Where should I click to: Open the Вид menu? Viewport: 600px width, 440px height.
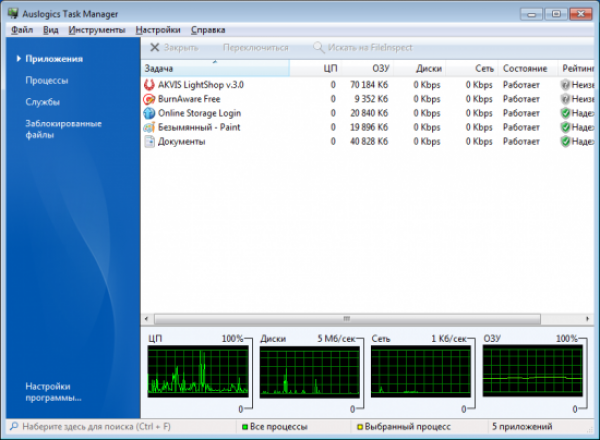coord(51,30)
